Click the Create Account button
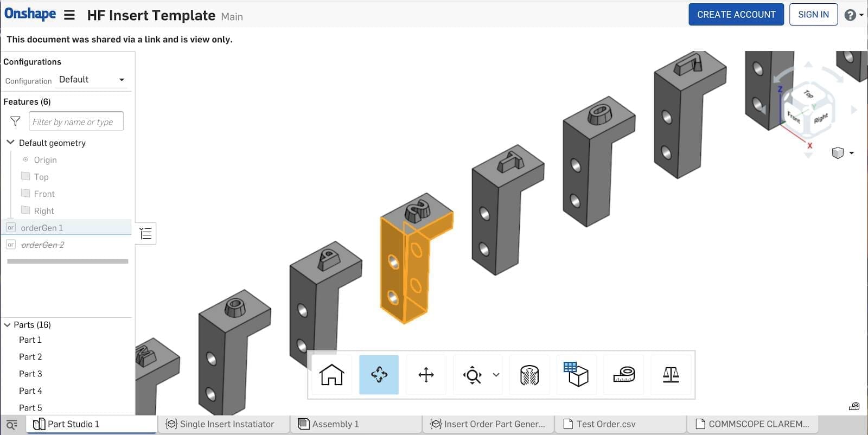Image resolution: width=868 pixels, height=435 pixels. [736, 15]
